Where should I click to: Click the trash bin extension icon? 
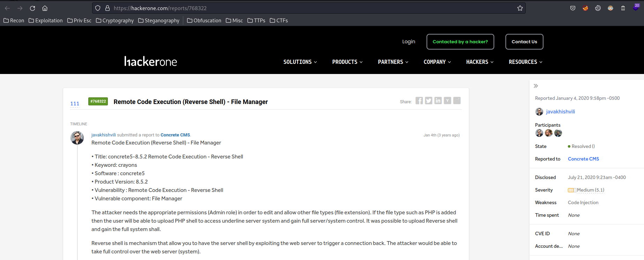pyautogui.click(x=623, y=8)
